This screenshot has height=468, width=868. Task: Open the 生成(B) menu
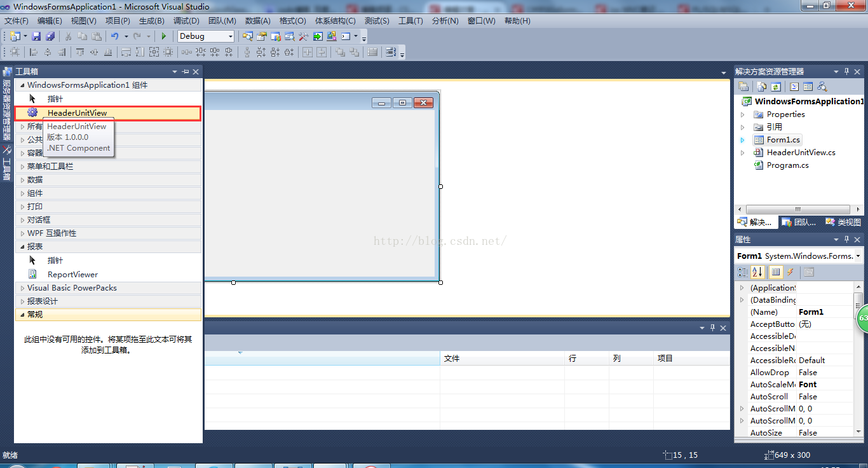pos(152,21)
